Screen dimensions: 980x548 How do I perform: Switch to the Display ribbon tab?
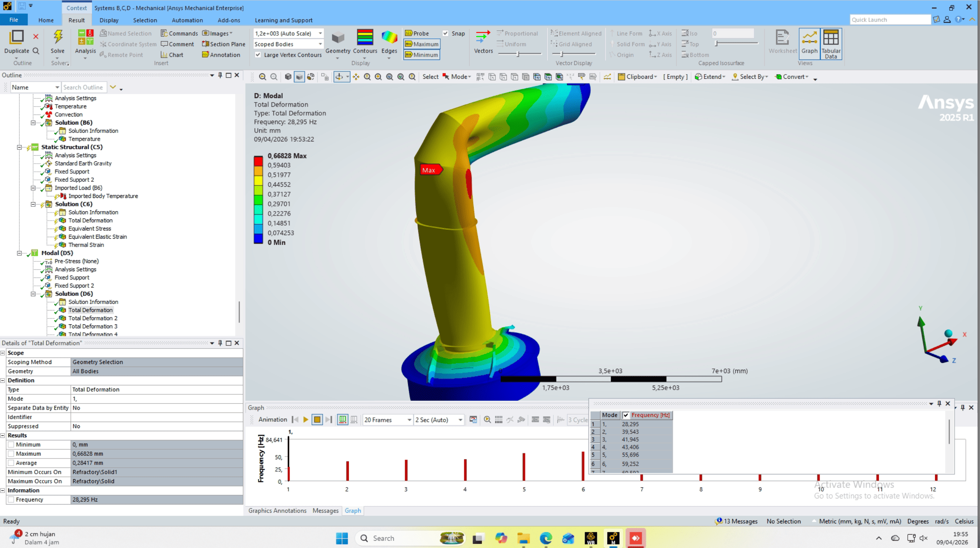(x=109, y=20)
